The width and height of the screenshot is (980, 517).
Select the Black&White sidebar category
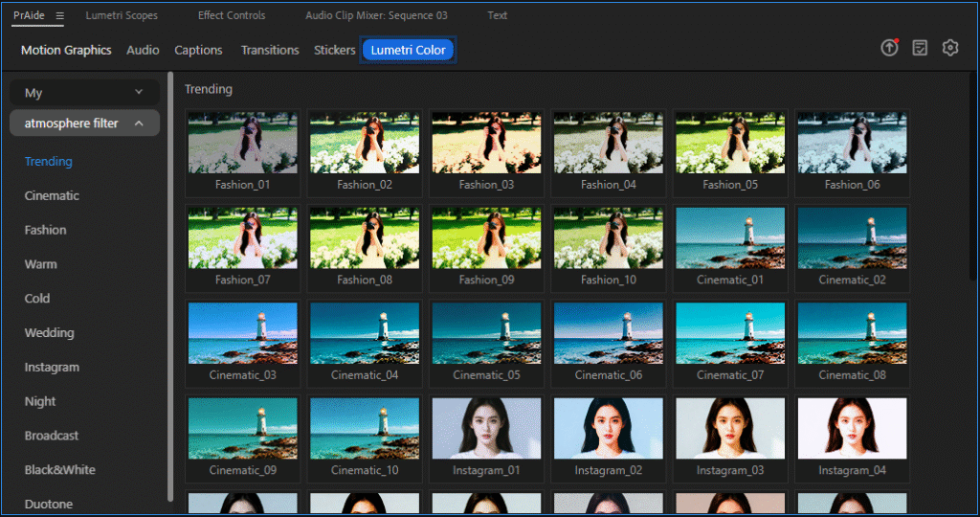[x=60, y=469]
